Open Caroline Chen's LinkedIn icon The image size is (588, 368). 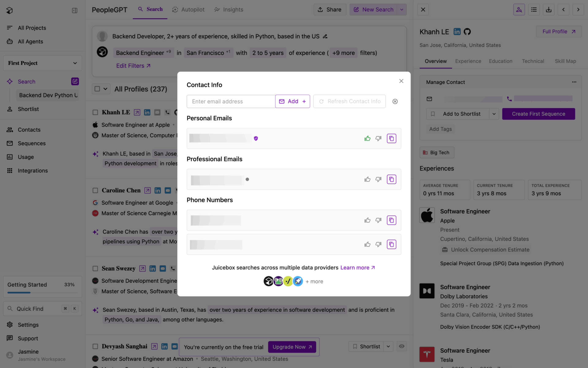click(x=157, y=190)
